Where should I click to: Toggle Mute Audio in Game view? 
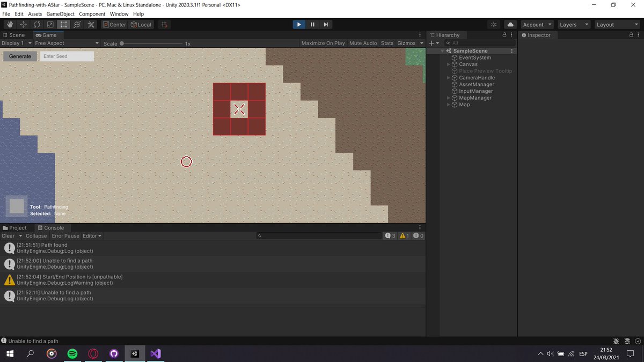coord(363,43)
